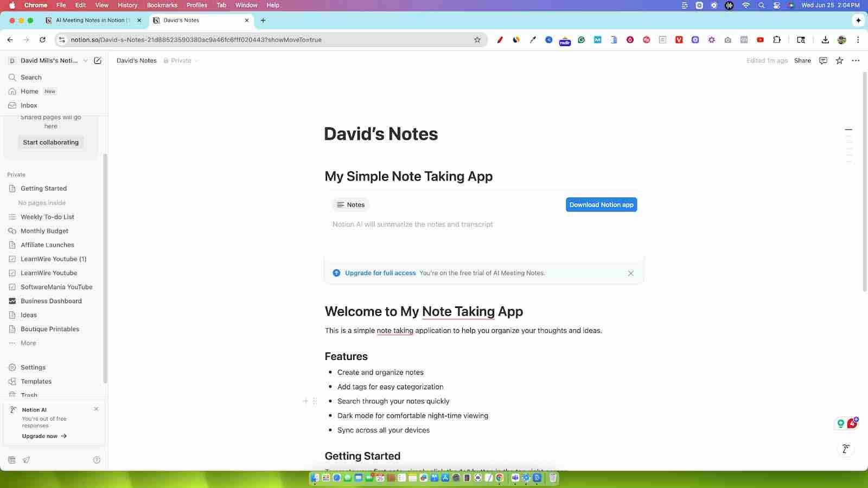This screenshot has height=488, width=868.
Task: Click the Start collaborating button
Action: 51,143
